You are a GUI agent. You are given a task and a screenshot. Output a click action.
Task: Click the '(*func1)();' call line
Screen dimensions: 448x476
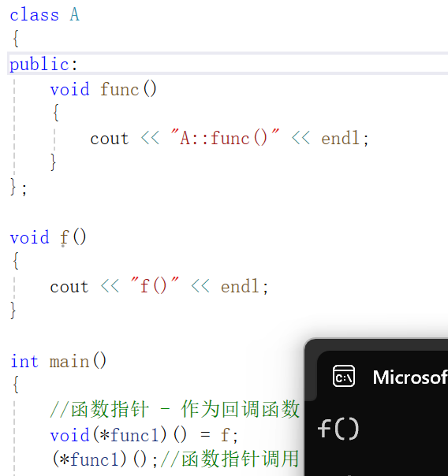click(105, 459)
